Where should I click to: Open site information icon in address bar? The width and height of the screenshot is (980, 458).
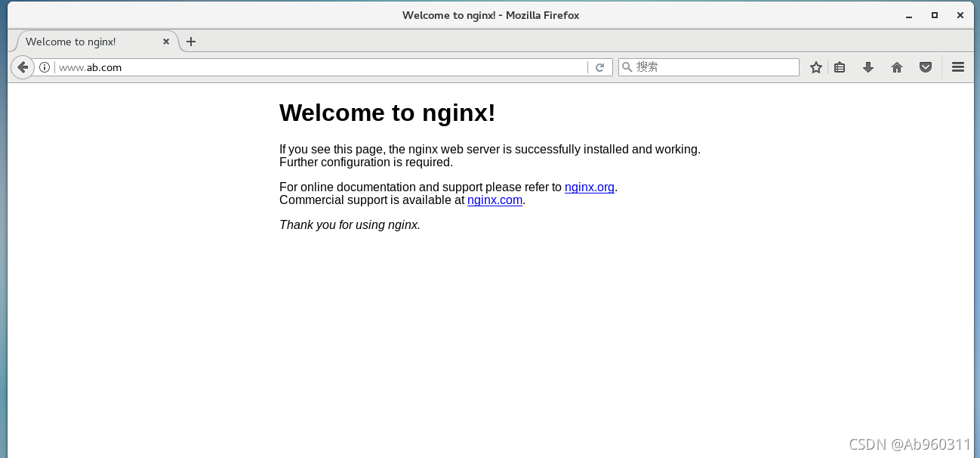tap(45, 67)
